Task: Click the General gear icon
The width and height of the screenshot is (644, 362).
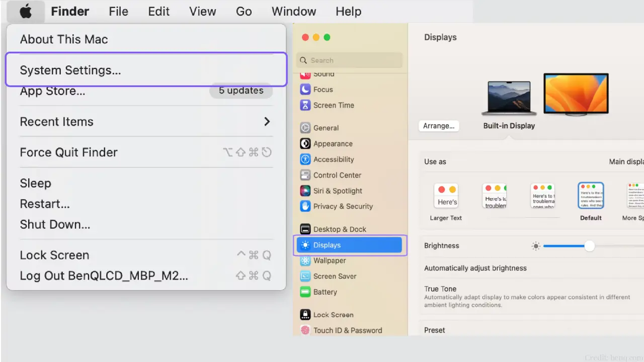Action: point(305,128)
